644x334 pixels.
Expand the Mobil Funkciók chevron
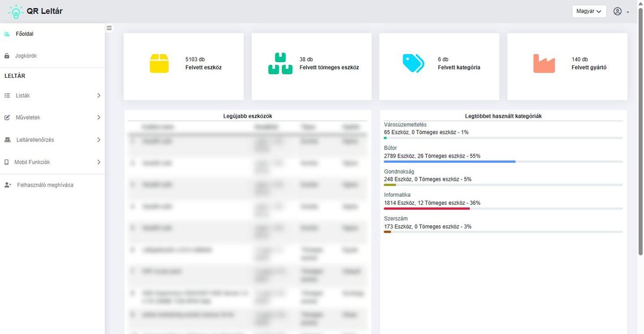[x=99, y=162]
